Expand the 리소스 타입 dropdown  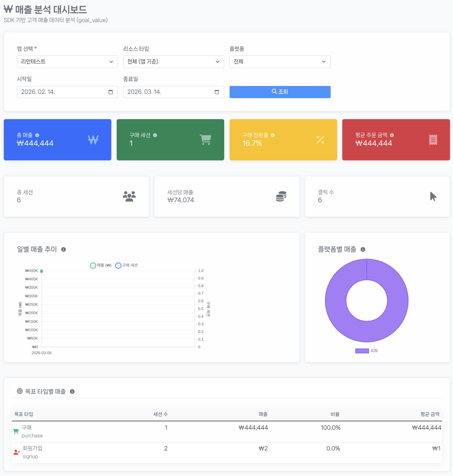point(174,62)
